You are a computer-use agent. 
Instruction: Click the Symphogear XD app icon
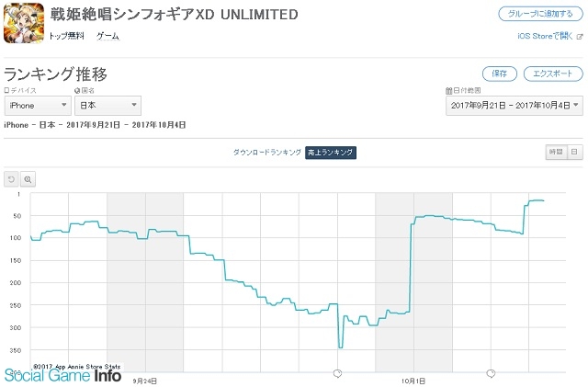click(24, 23)
